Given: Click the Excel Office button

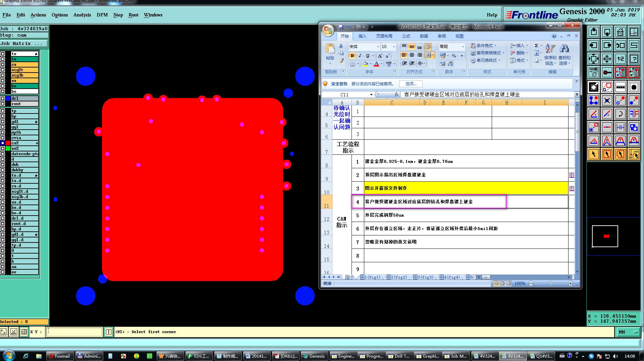Looking at the screenshot, I should point(328,30).
